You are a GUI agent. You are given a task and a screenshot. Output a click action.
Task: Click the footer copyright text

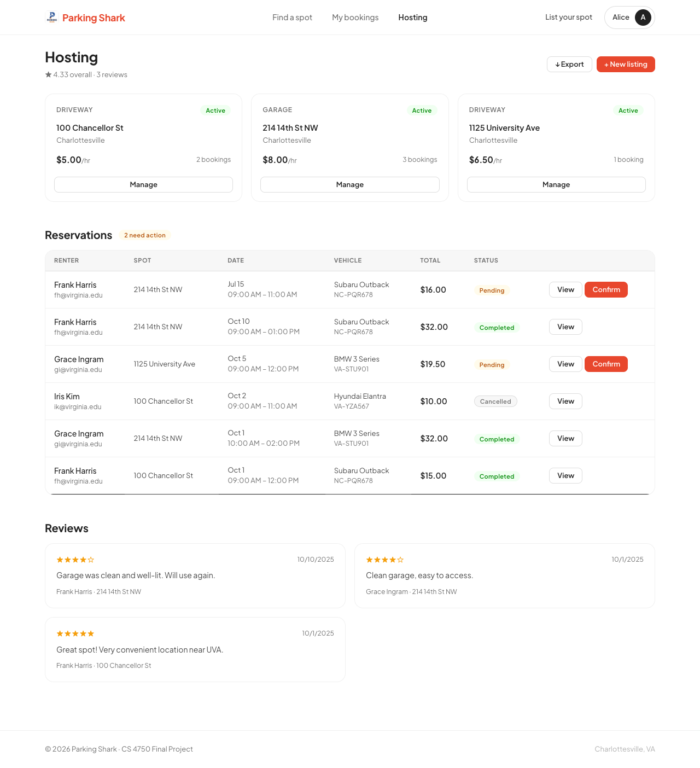(x=119, y=749)
